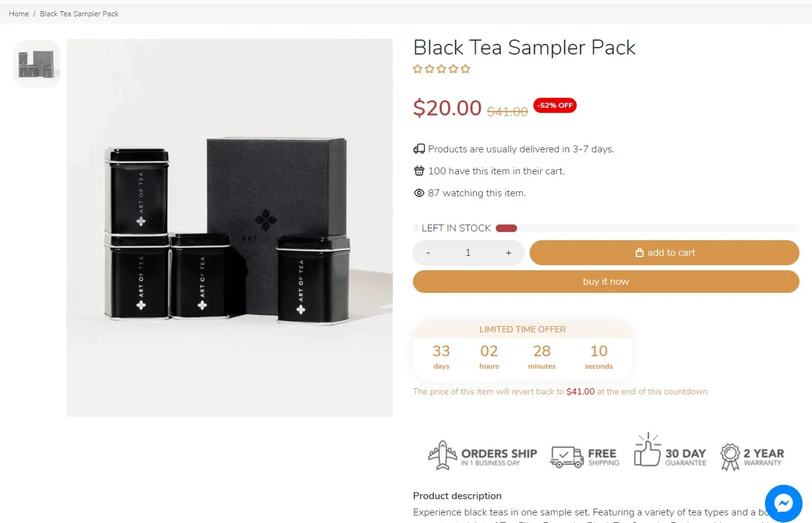This screenshot has height=523, width=812.
Task: Click the stock level progress bar
Action: (x=647, y=228)
